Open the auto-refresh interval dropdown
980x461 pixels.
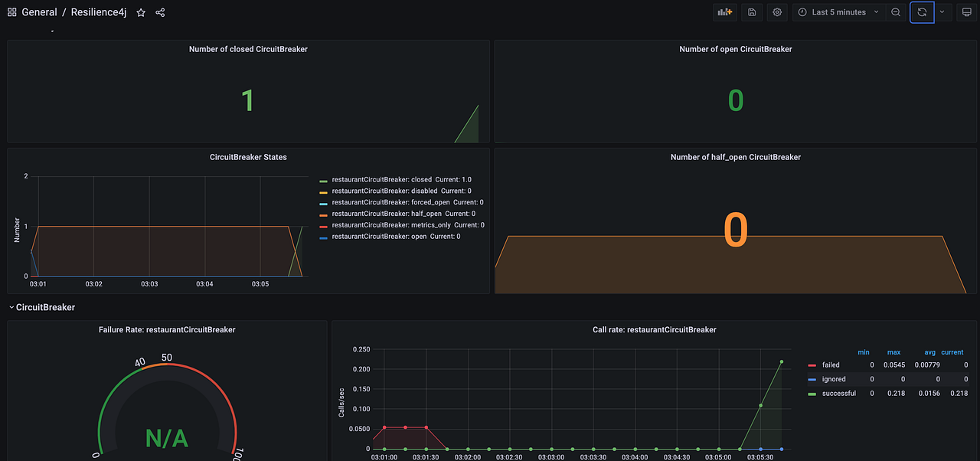point(942,11)
